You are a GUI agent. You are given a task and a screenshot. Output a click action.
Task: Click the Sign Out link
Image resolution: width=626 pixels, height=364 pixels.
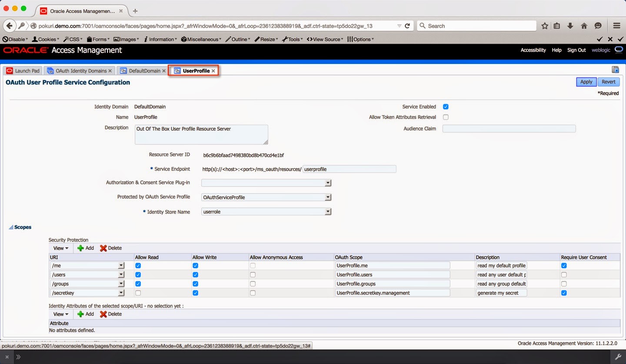click(x=576, y=50)
